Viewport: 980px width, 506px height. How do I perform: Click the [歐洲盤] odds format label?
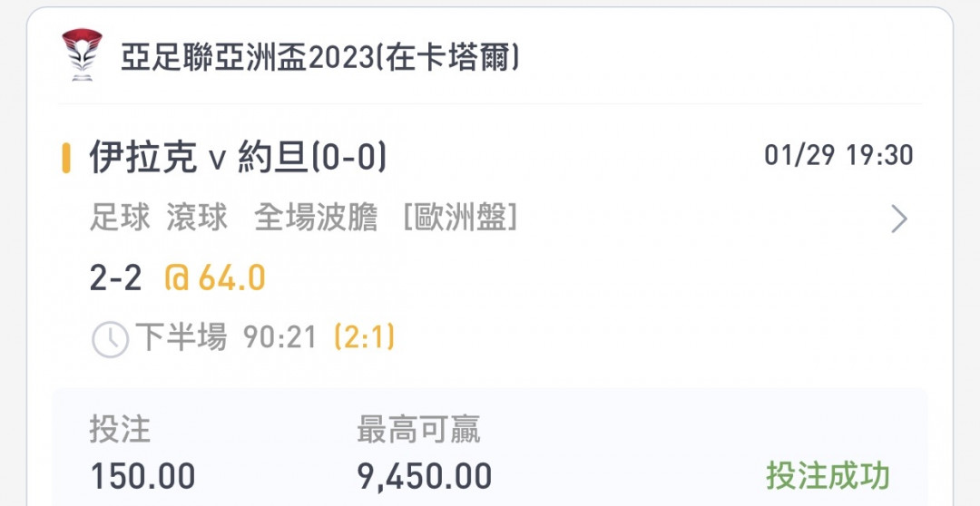(x=460, y=219)
